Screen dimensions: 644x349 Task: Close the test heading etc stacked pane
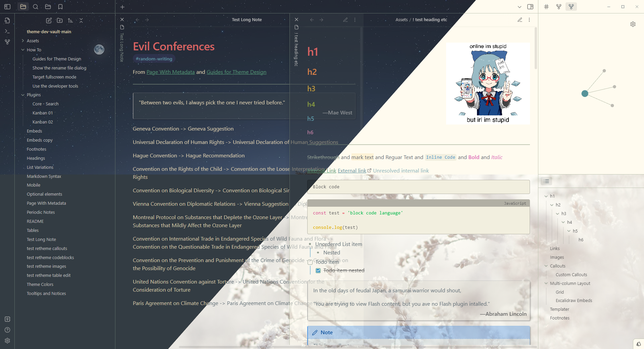click(x=297, y=19)
